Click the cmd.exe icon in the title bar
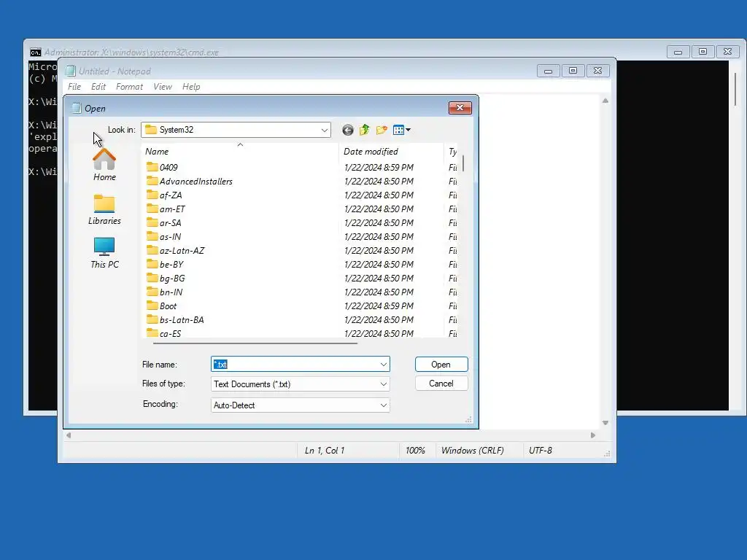 click(x=35, y=52)
